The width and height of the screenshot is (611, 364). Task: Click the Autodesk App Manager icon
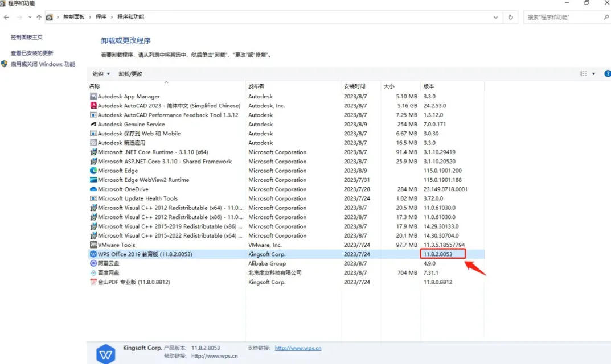tap(93, 96)
